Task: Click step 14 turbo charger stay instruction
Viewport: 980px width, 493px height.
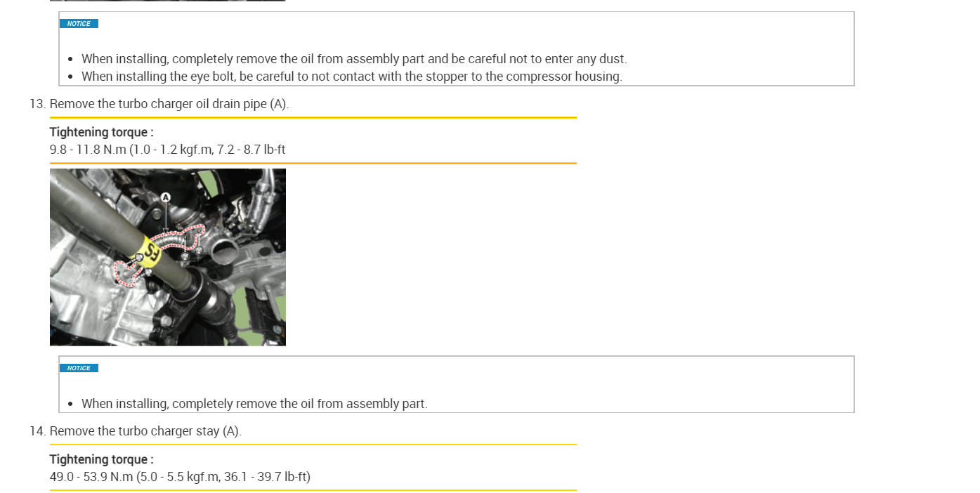Action: pos(145,431)
